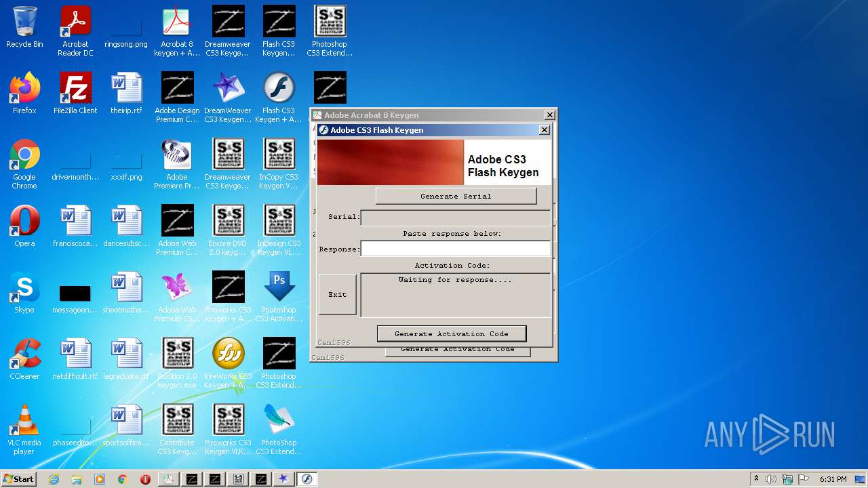Show hidden system tray icons
Image resolution: width=868 pixels, height=488 pixels.
point(756,479)
